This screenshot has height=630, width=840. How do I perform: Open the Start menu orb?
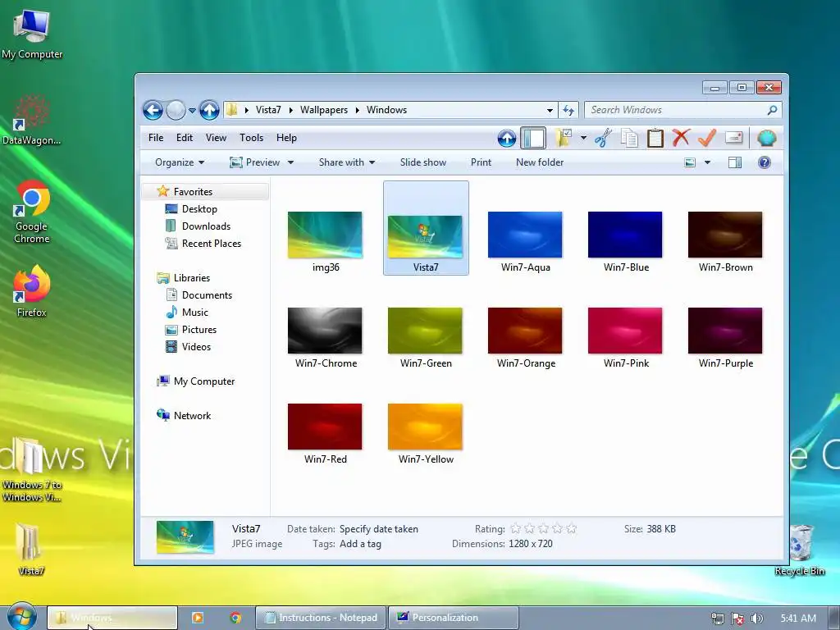tap(22, 617)
